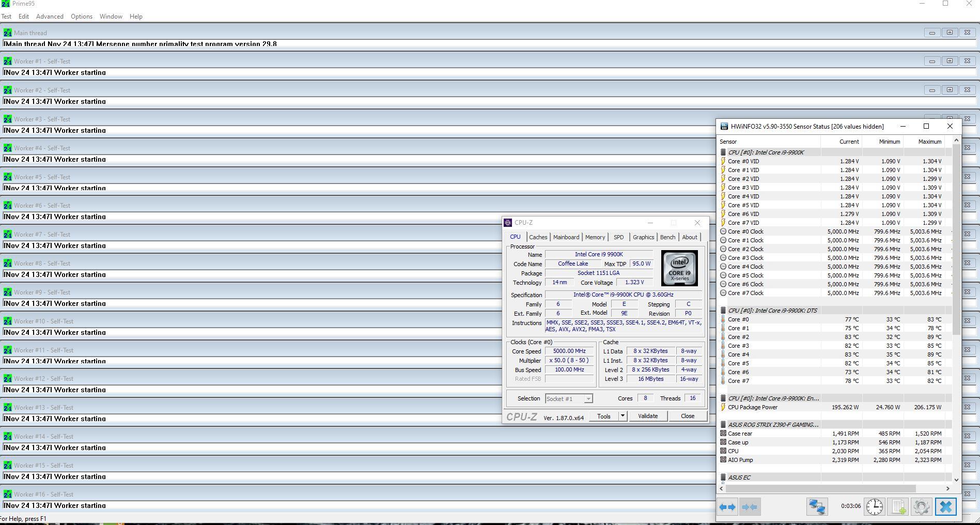Image resolution: width=980 pixels, height=525 pixels.
Task: Switch to the Graphics tab in CPU-Z
Action: [x=643, y=237]
